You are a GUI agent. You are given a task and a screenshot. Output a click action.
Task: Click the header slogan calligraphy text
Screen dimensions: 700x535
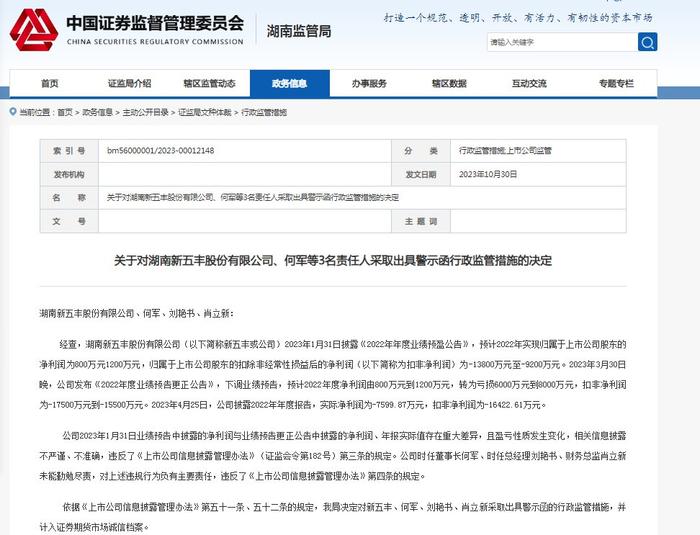coord(518,18)
